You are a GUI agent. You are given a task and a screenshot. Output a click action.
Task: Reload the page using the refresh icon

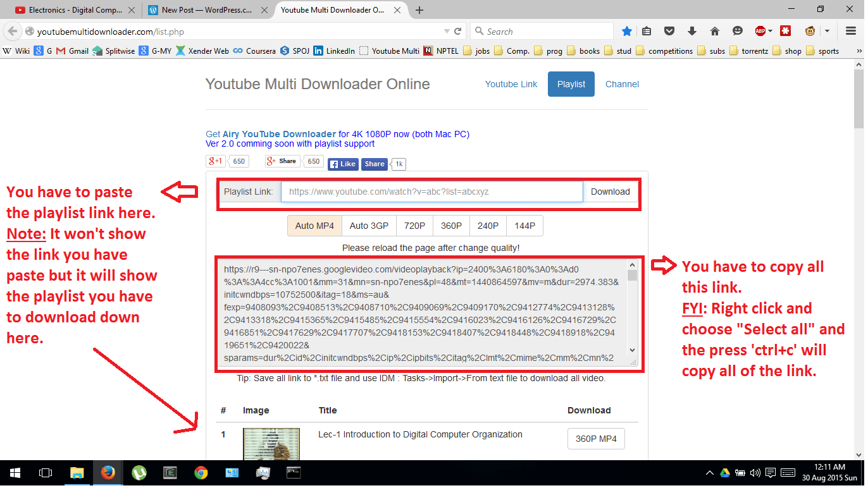458,31
